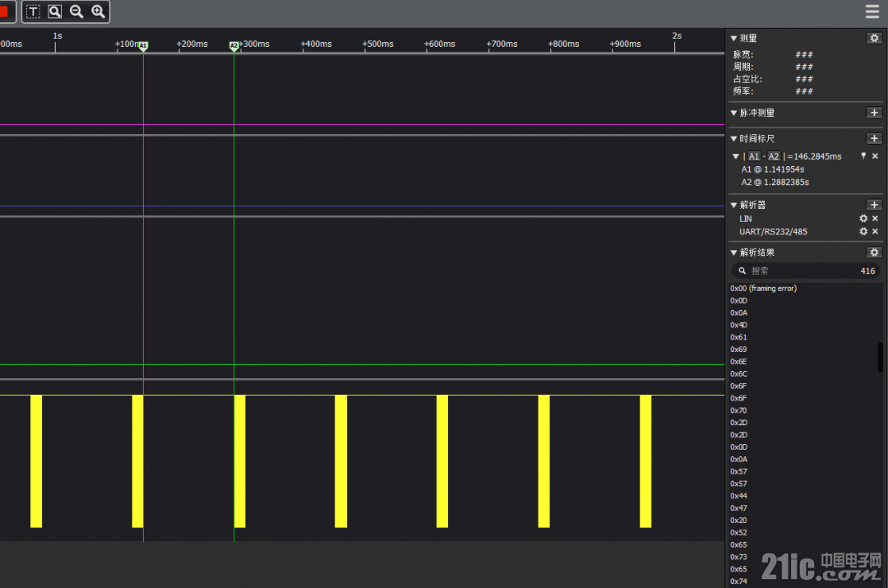
Task: Select result '0x00 (framing error)'
Action: (763, 289)
